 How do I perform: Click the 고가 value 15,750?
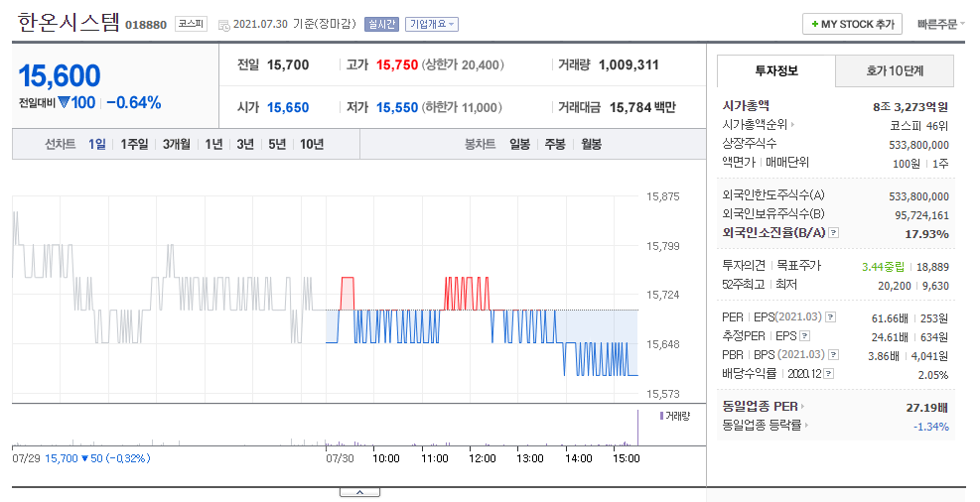click(x=397, y=64)
